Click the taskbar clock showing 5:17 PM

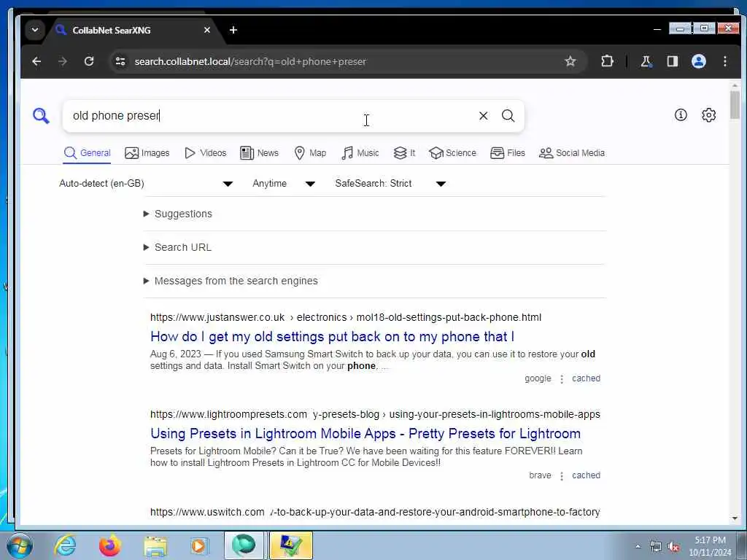click(710, 546)
